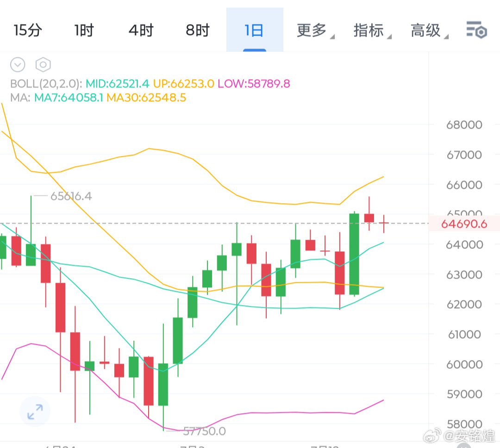Image resolution: width=500 pixels, height=448 pixels.
Task: Click the MID:62521.4 value
Action: point(117,84)
